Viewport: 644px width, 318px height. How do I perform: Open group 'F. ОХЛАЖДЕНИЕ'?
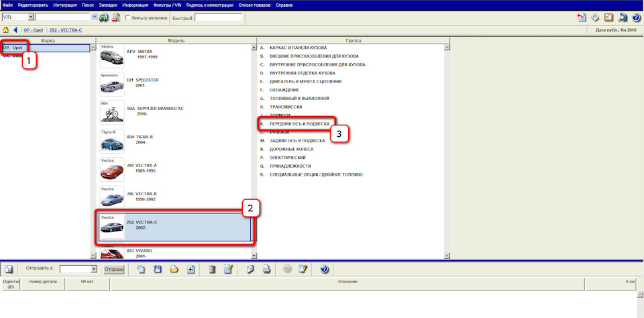coord(279,90)
